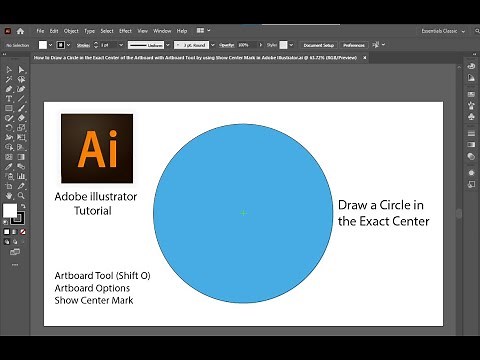
Task: Pick the Lasso tool
Action: (x=21, y=79)
